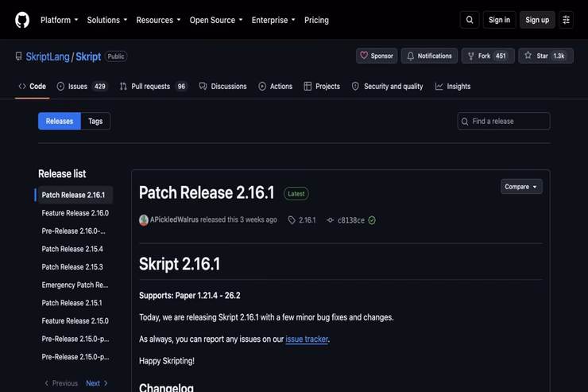Click the repository book icon
The image size is (588, 392).
[x=18, y=56]
